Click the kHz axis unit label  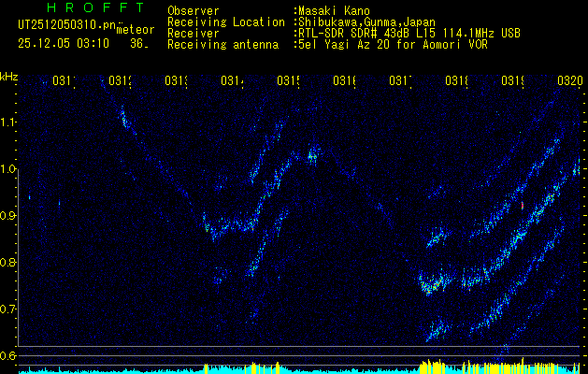coord(7,77)
